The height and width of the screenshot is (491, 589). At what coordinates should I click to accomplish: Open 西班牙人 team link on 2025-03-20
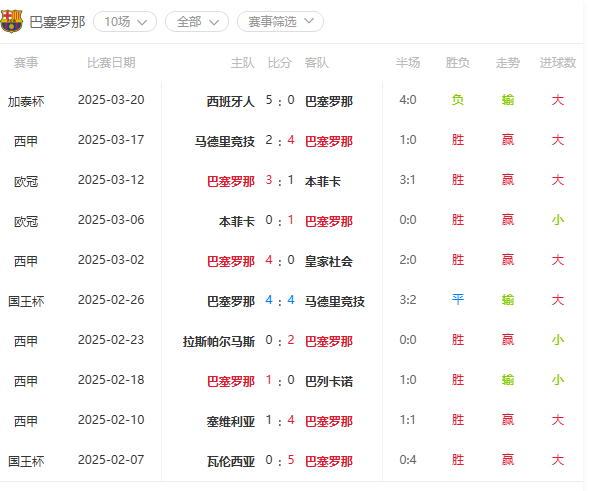tap(231, 101)
